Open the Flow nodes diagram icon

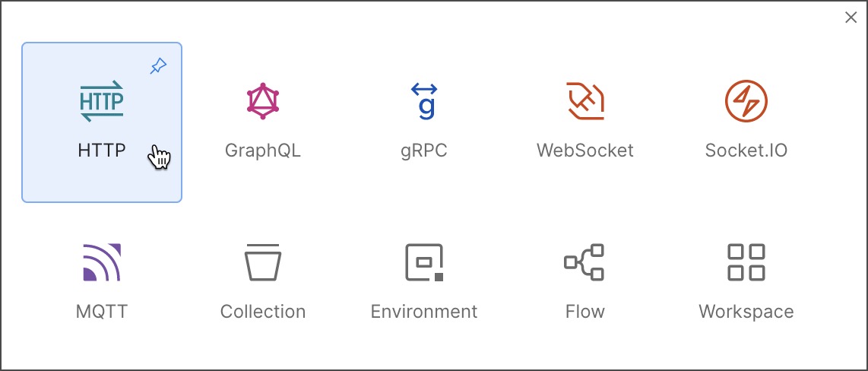click(584, 262)
